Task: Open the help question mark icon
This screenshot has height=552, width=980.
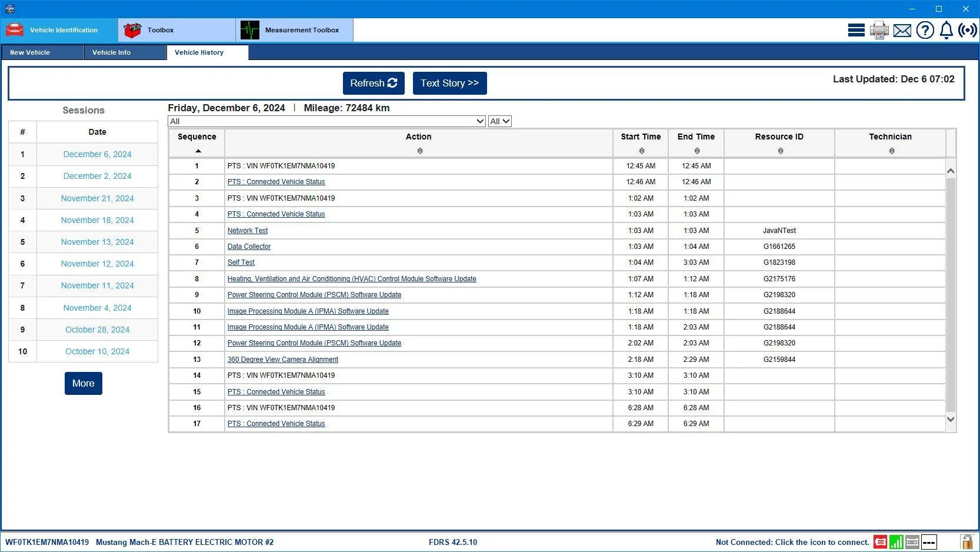Action: point(925,30)
